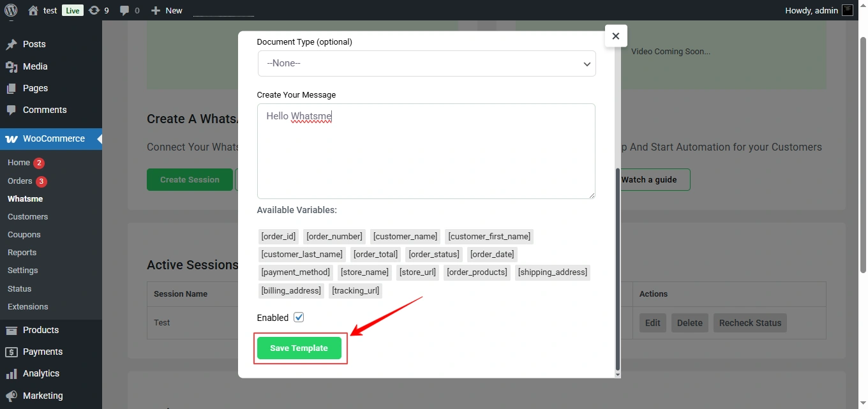Click the Analytics bar-chart icon
The width and height of the screenshot is (868, 409).
(x=12, y=373)
